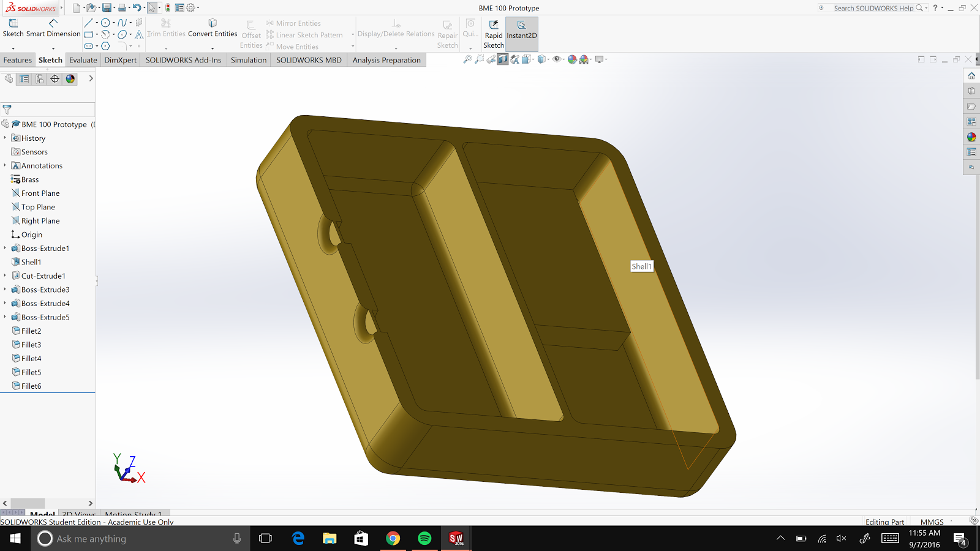This screenshot has height=551, width=980.
Task: Select Shell1 in the feature tree
Action: [x=31, y=262]
